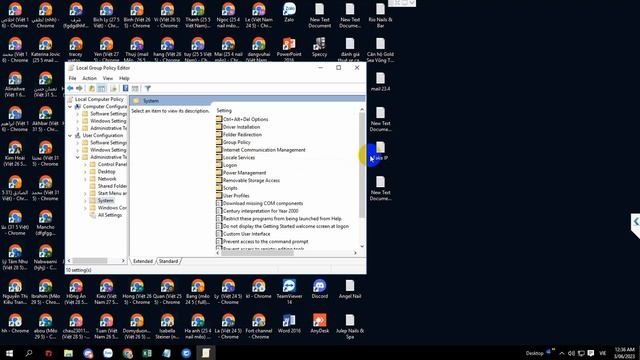Screen dimensions: 640x360
Task: Open the AnyDesk desktop icon
Action: coord(320,324)
